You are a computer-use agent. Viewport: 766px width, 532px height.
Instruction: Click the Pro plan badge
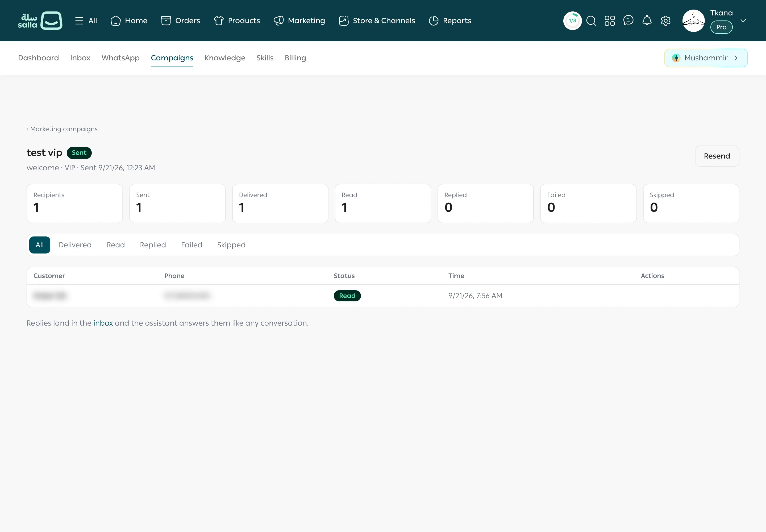point(721,27)
